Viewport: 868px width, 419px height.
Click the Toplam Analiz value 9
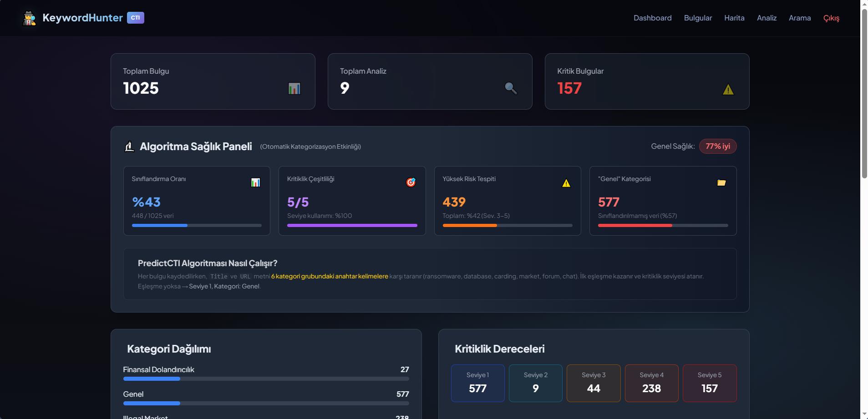tap(345, 88)
